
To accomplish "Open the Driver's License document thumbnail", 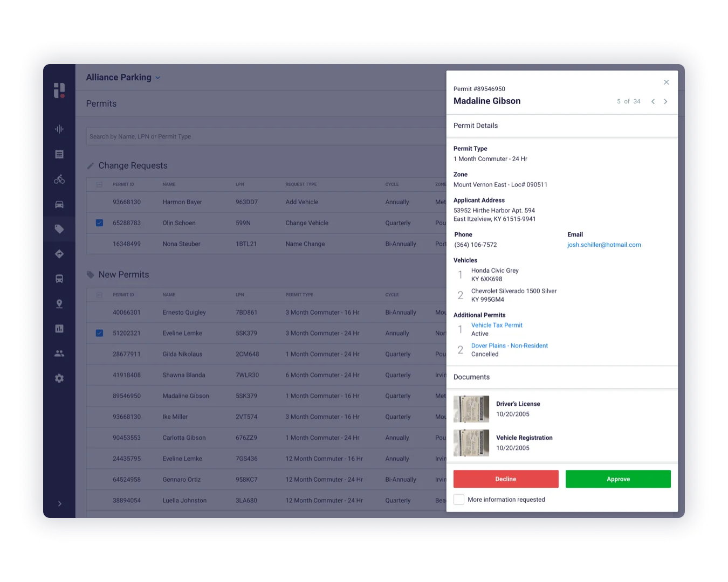I will [x=471, y=409].
